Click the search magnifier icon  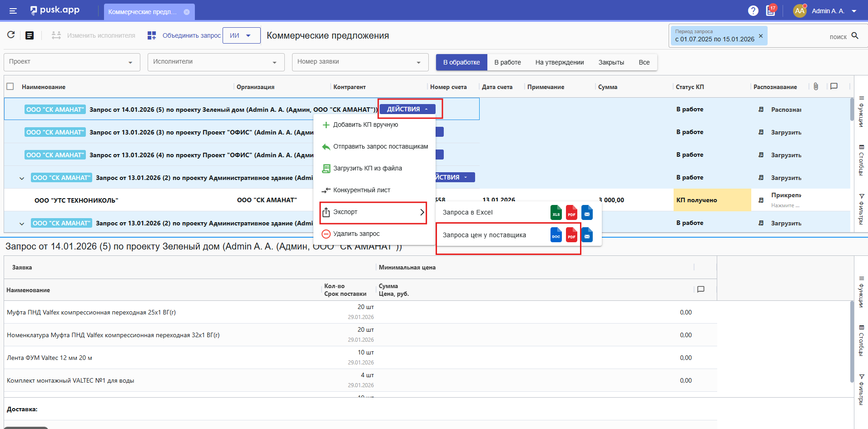[x=855, y=36]
